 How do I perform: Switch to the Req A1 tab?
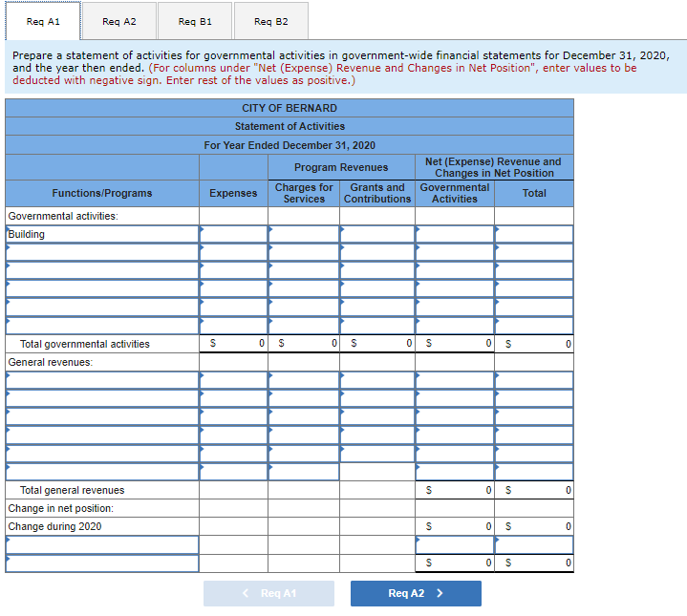point(42,21)
